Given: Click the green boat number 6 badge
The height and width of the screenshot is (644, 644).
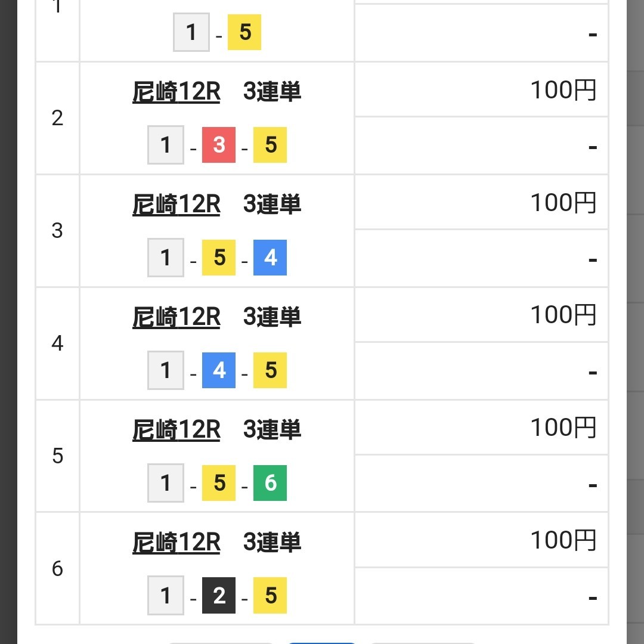Looking at the screenshot, I should [270, 483].
